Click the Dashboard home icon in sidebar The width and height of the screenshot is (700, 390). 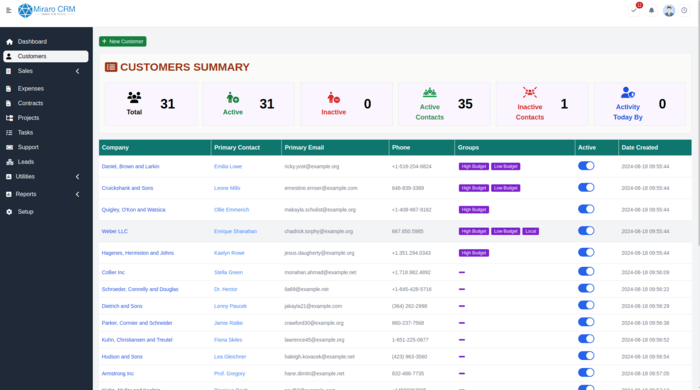pyautogui.click(x=9, y=41)
